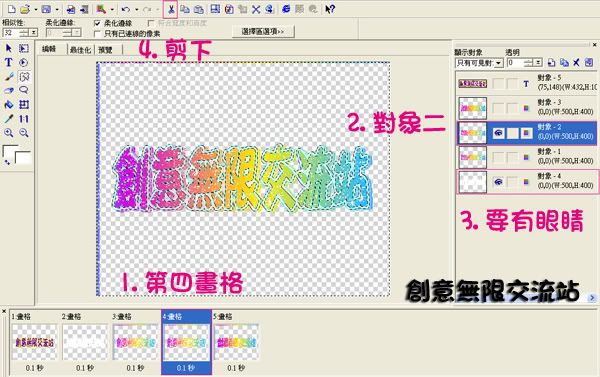Screen dimensions: 600x377
Task: Choose the Paint brush tool
Action: (x=8, y=76)
